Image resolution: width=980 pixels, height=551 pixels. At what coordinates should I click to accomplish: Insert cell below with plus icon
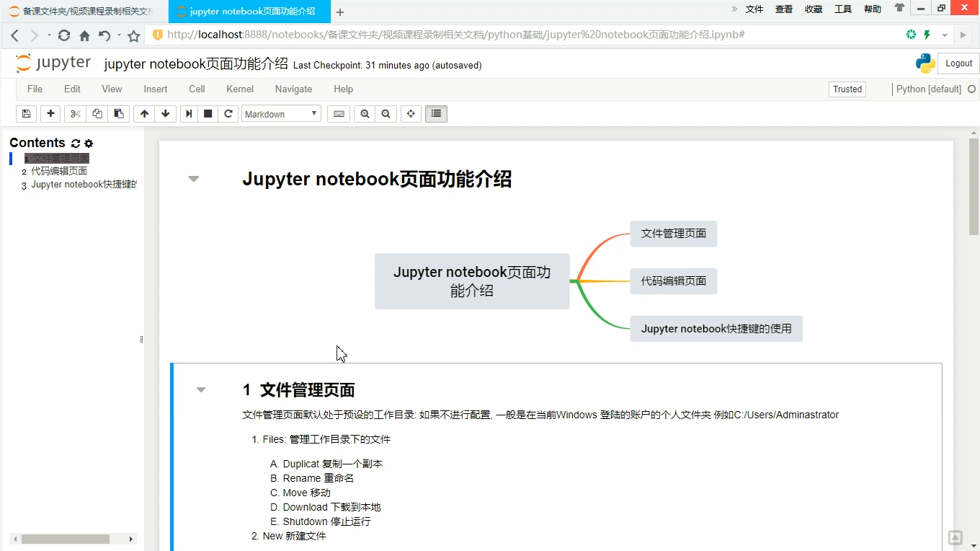click(50, 114)
